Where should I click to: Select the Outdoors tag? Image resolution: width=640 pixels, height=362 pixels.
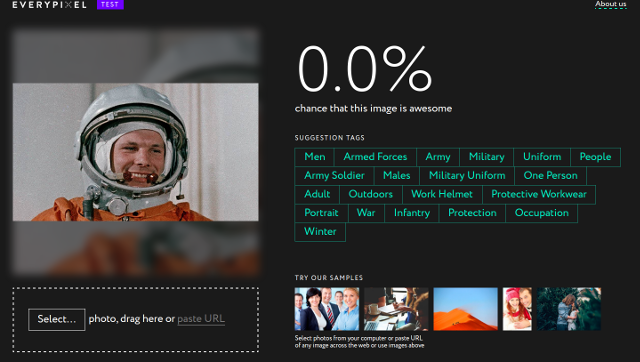pos(371,194)
